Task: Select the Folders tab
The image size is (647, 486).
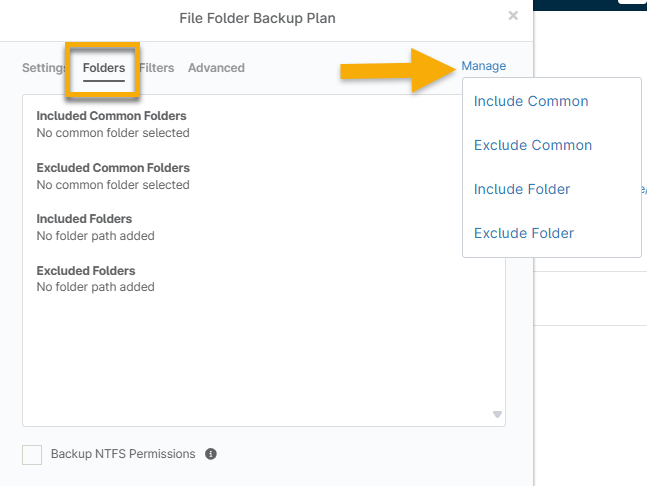Action: click(x=104, y=68)
